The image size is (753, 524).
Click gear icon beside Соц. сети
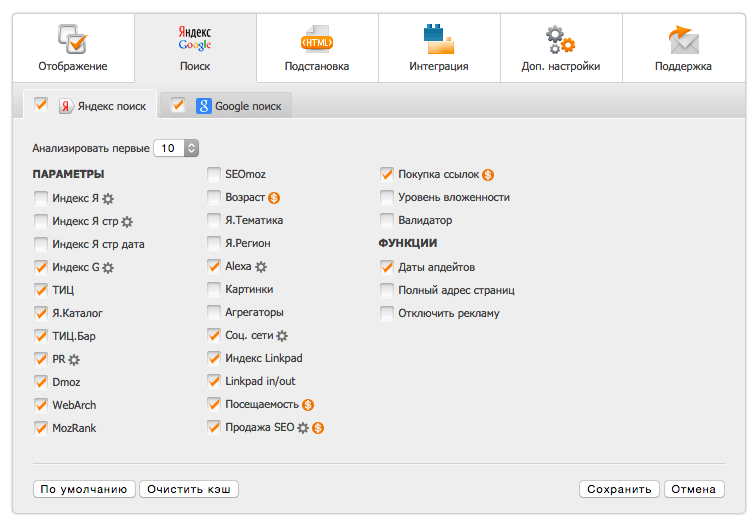pos(282,336)
